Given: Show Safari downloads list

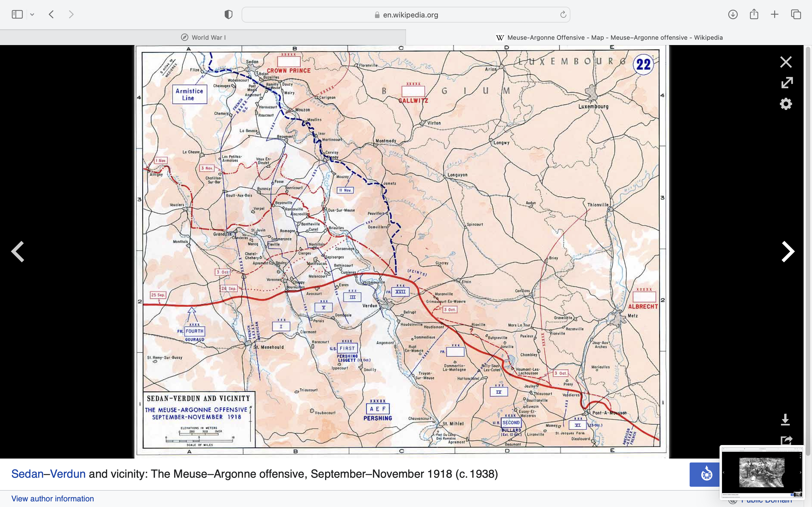Looking at the screenshot, I should [x=733, y=14].
